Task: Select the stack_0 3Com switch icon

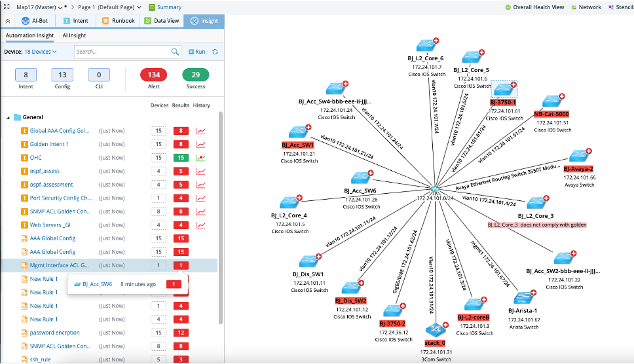Action: 436,330
